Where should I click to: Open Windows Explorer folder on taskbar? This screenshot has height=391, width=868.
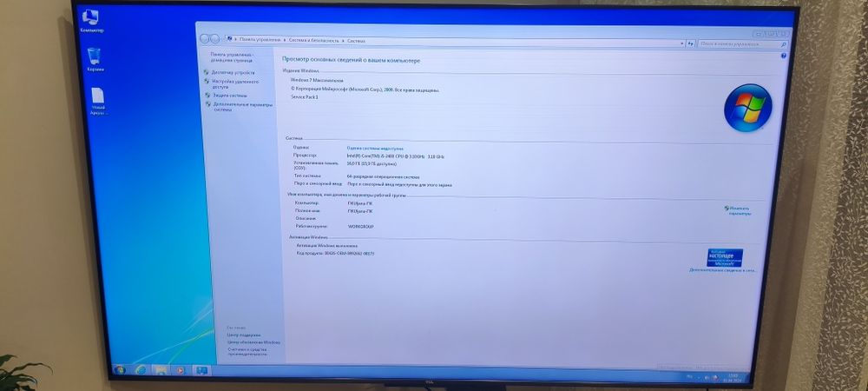pyautogui.click(x=161, y=370)
